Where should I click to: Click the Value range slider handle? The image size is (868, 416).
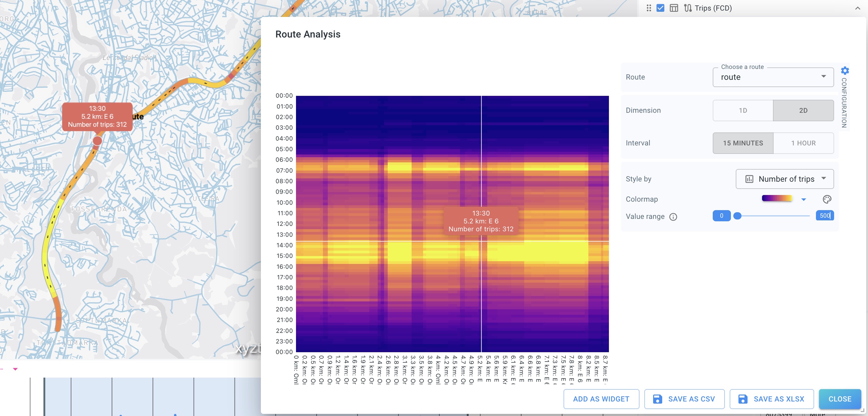pos(737,216)
